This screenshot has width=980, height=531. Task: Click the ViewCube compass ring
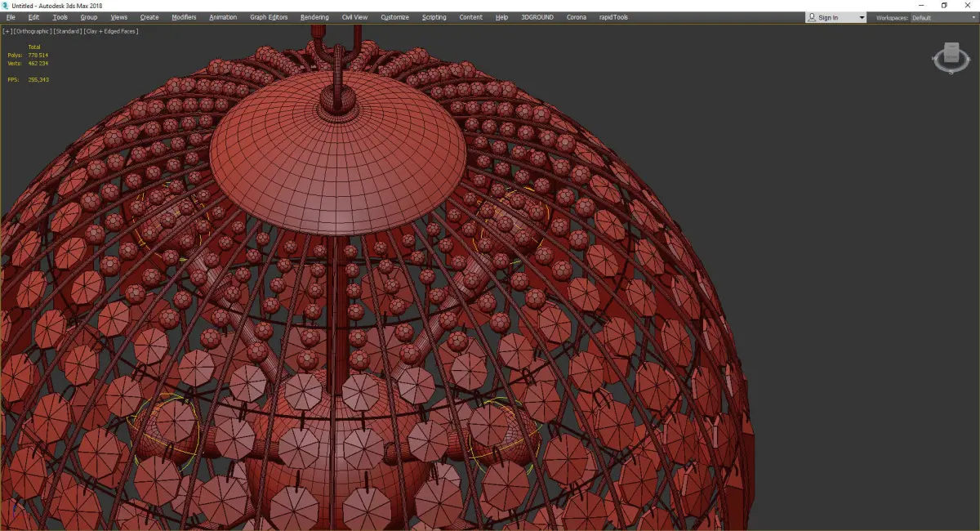pyautogui.click(x=951, y=70)
